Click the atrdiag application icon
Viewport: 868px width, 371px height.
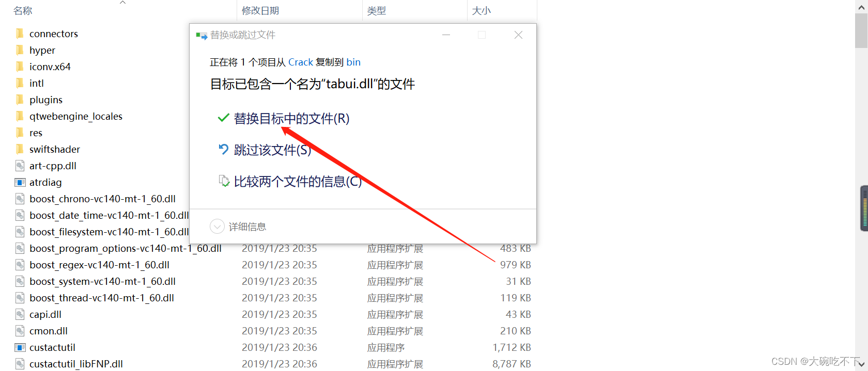[20, 182]
